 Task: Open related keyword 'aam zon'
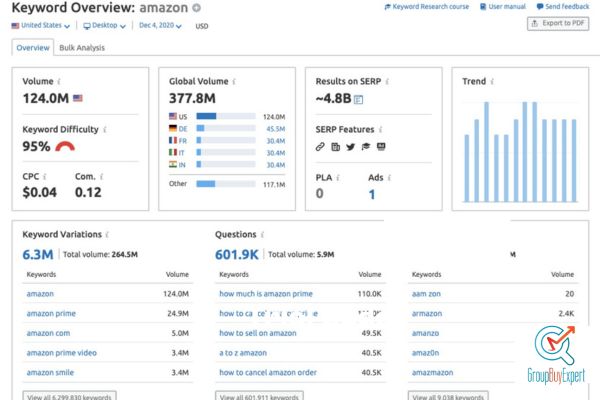tap(426, 294)
